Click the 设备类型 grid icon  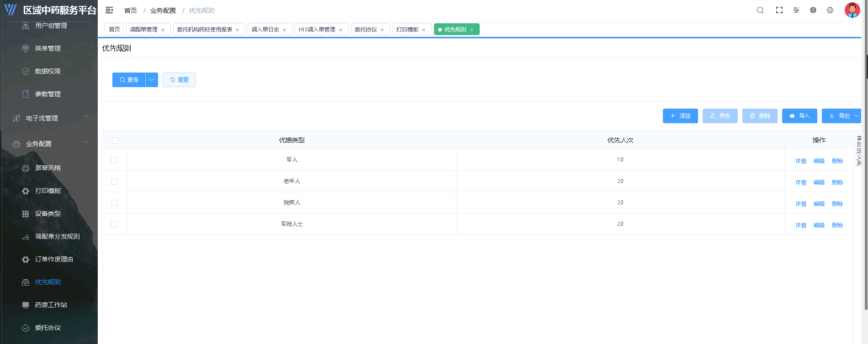pyautogui.click(x=26, y=214)
